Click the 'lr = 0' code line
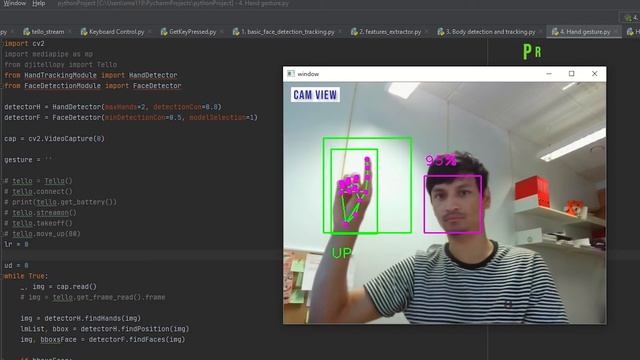The width and height of the screenshot is (640, 360). [16, 244]
